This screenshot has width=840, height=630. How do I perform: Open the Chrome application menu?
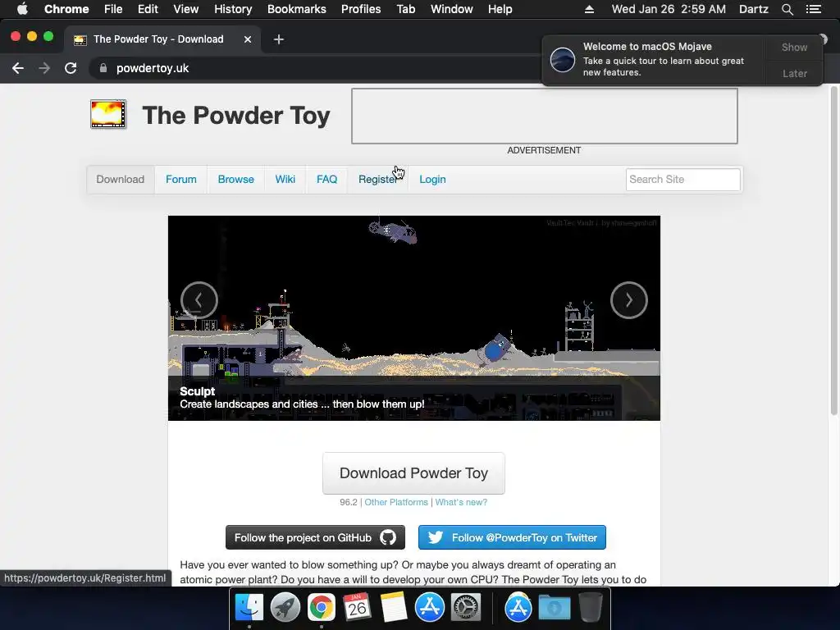pos(66,9)
